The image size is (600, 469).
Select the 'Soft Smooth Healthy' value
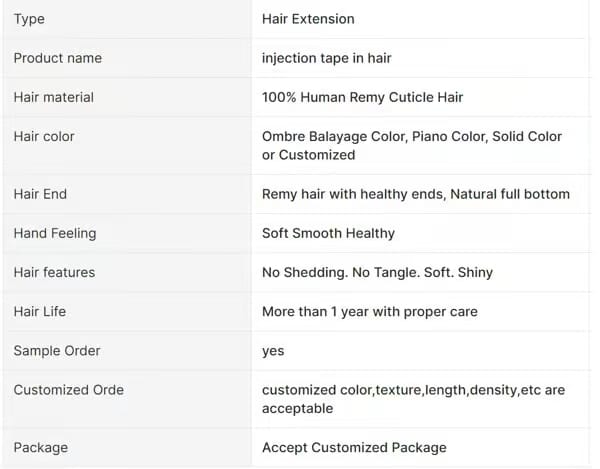[x=328, y=233]
